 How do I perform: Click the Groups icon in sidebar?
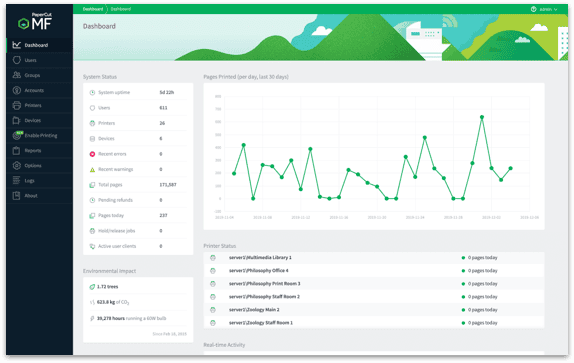tap(16, 75)
